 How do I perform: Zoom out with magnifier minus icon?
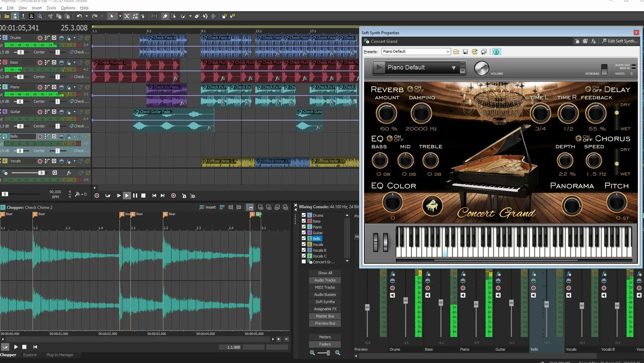click(x=312, y=353)
